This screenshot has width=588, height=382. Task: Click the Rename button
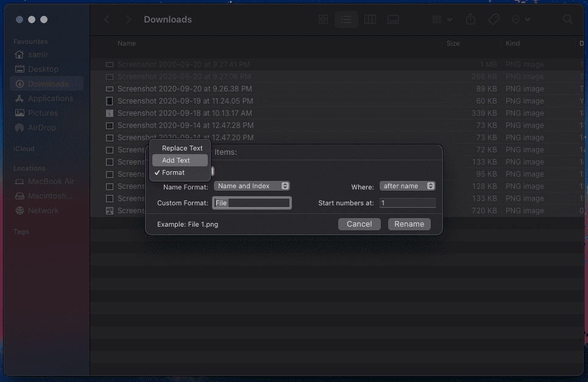point(409,224)
